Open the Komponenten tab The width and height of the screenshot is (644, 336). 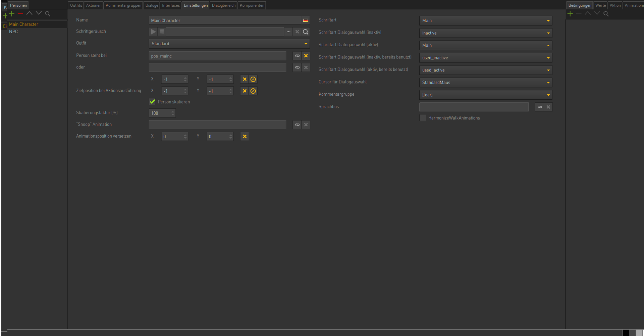point(252,5)
